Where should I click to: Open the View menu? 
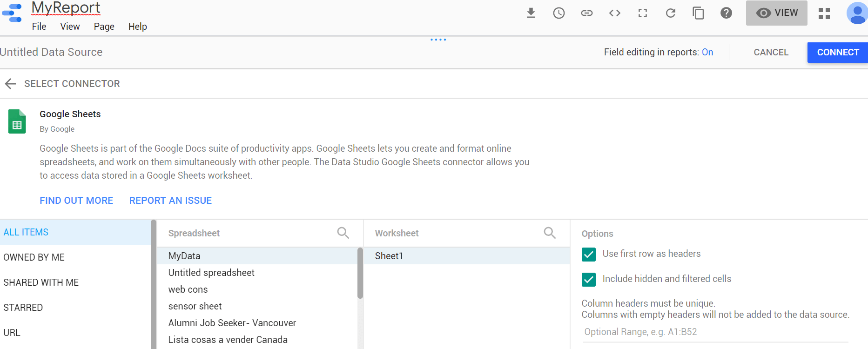(x=70, y=27)
